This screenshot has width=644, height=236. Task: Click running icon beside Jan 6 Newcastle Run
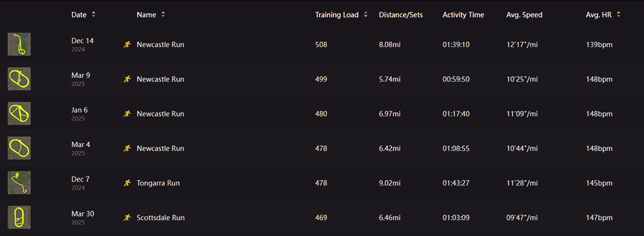click(127, 114)
